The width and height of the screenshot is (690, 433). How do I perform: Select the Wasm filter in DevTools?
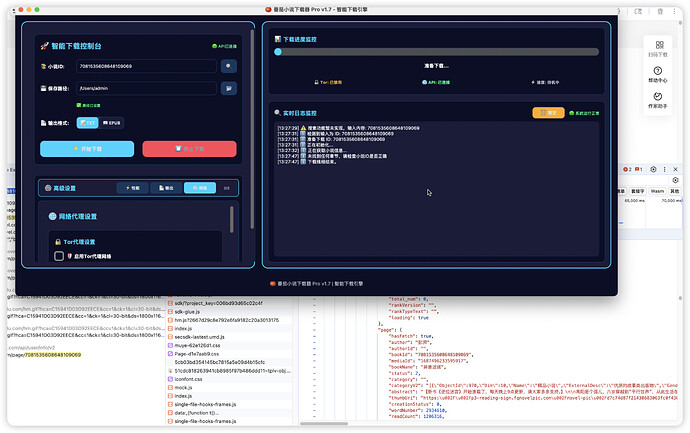(657, 191)
